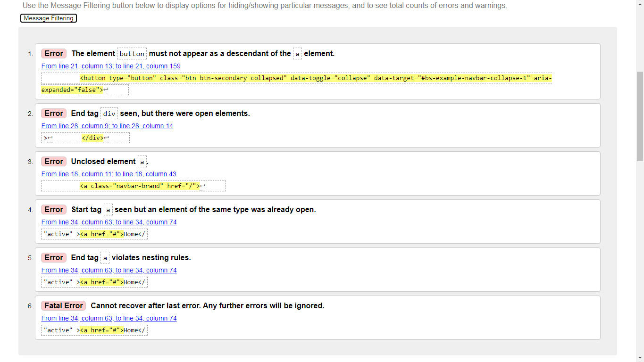Viewport: 644px width, 362px height.
Task: Click the highlighted closing div code extract
Action: pyautogui.click(x=93, y=138)
